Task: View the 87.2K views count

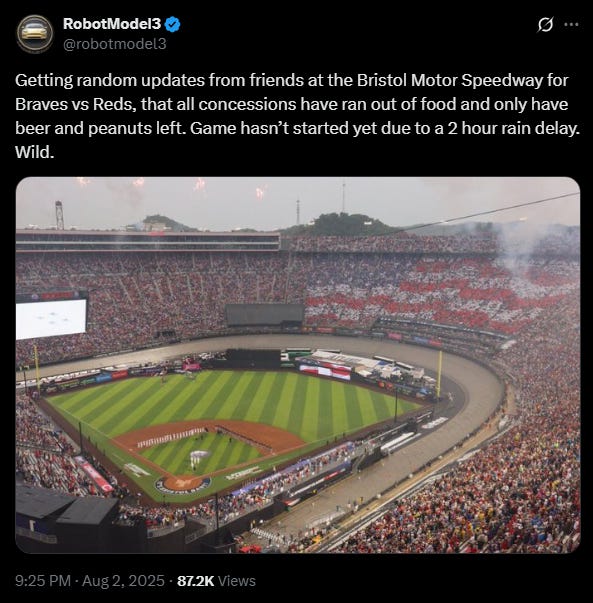Action: click(x=195, y=581)
